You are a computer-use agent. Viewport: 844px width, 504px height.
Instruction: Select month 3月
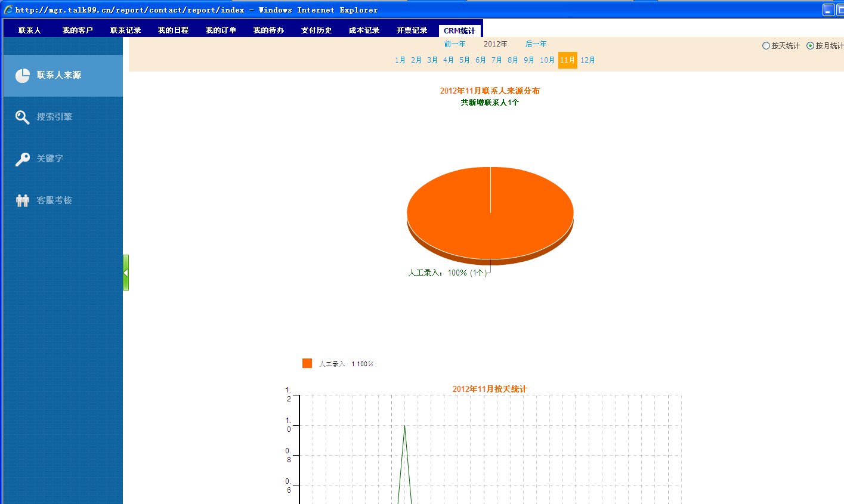[x=432, y=60]
